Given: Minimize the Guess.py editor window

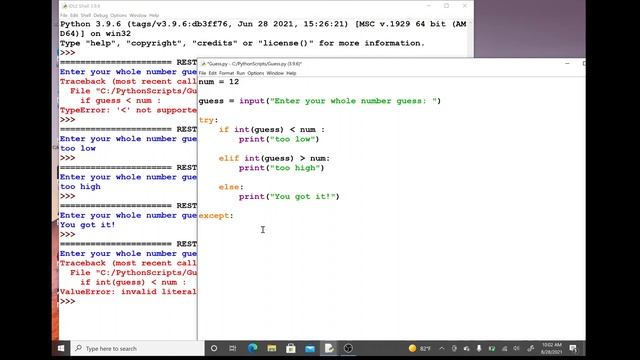Looking at the screenshot, I should (567, 64).
